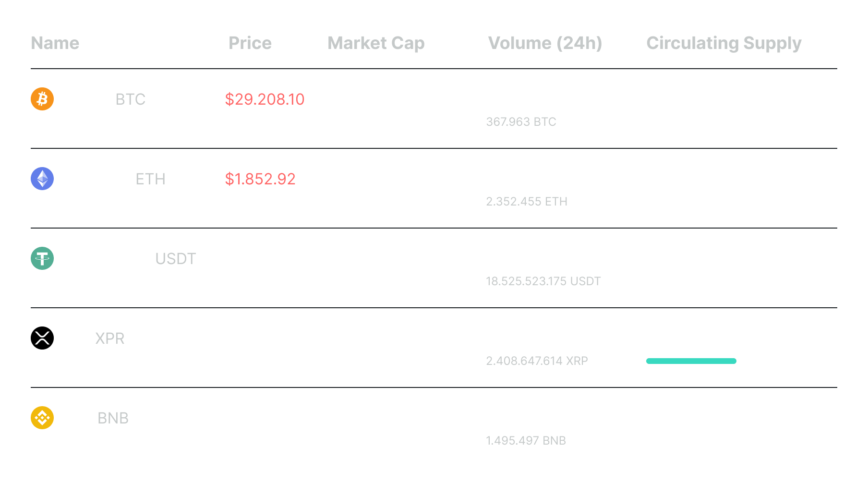
Task: Open the XPR ticker link
Action: click(x=109, y=338)
